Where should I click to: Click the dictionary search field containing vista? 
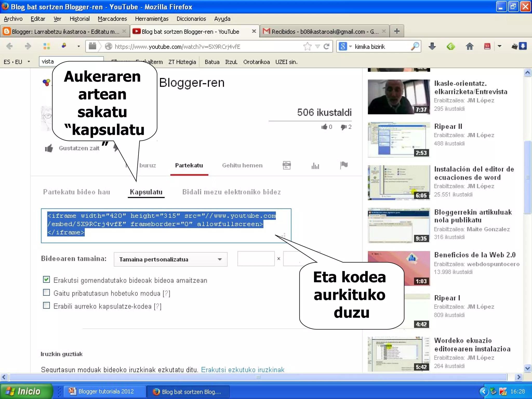[x=71, y=62]
